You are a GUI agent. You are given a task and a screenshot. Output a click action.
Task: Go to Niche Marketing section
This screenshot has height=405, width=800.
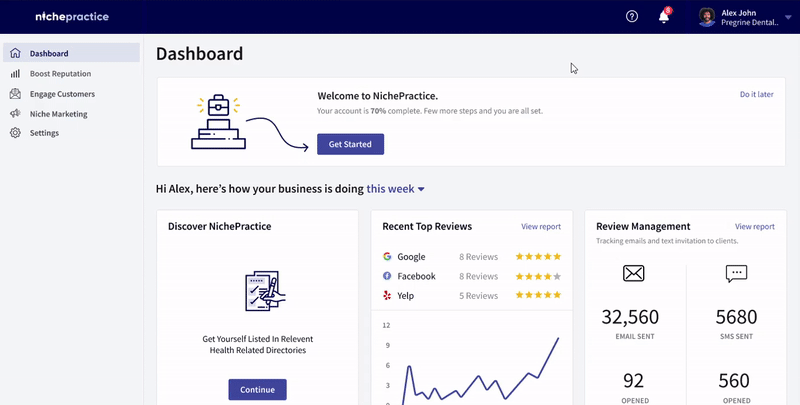[x=58, y=114]
